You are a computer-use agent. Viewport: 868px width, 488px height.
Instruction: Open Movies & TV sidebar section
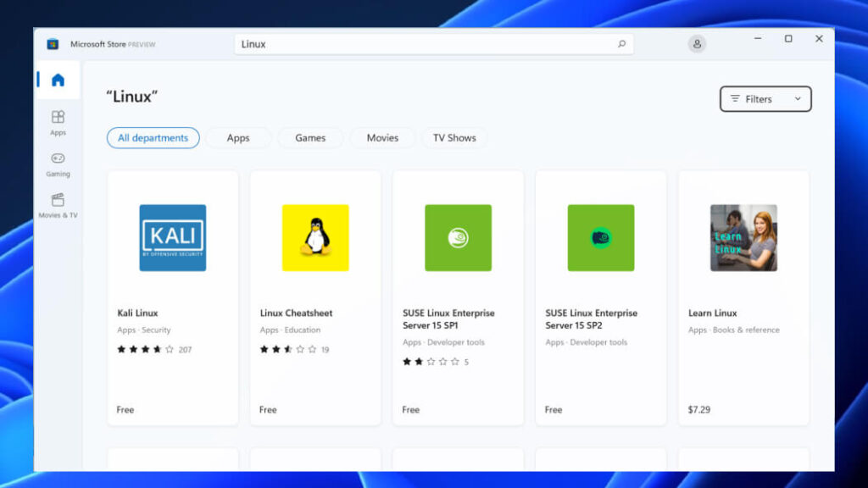pos(58,206)
